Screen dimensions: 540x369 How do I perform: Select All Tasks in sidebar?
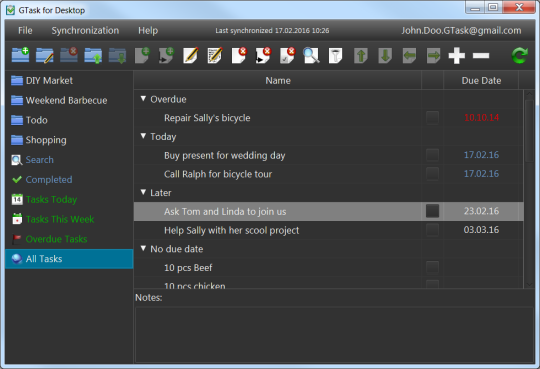[69, 259]
